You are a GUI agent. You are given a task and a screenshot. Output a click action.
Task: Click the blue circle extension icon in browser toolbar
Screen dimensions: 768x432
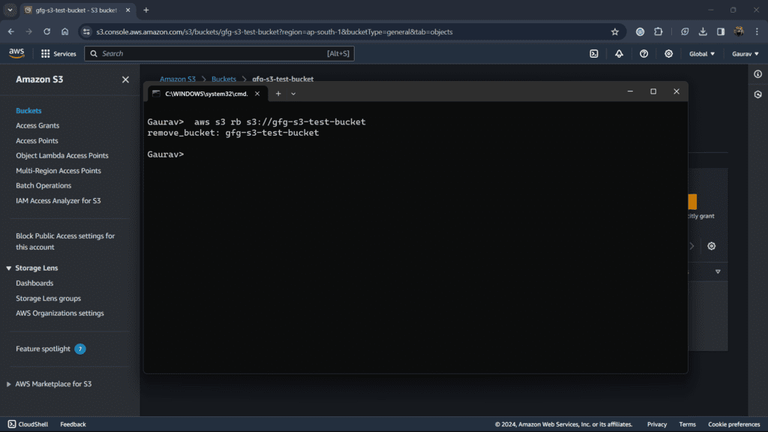pos(640,32)
